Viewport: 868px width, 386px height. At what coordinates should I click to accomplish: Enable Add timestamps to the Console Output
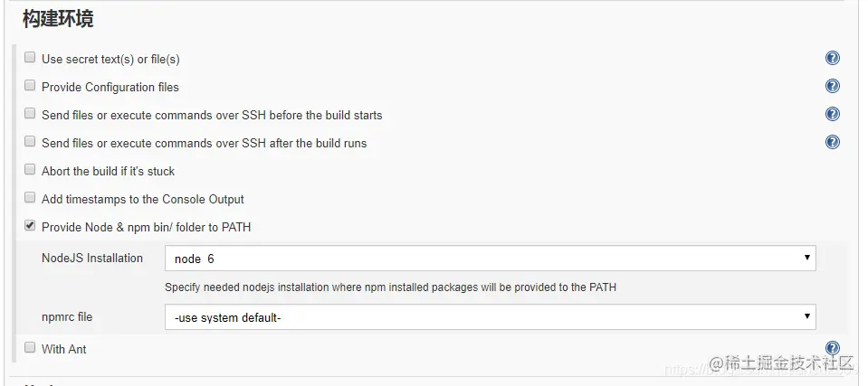30,198
